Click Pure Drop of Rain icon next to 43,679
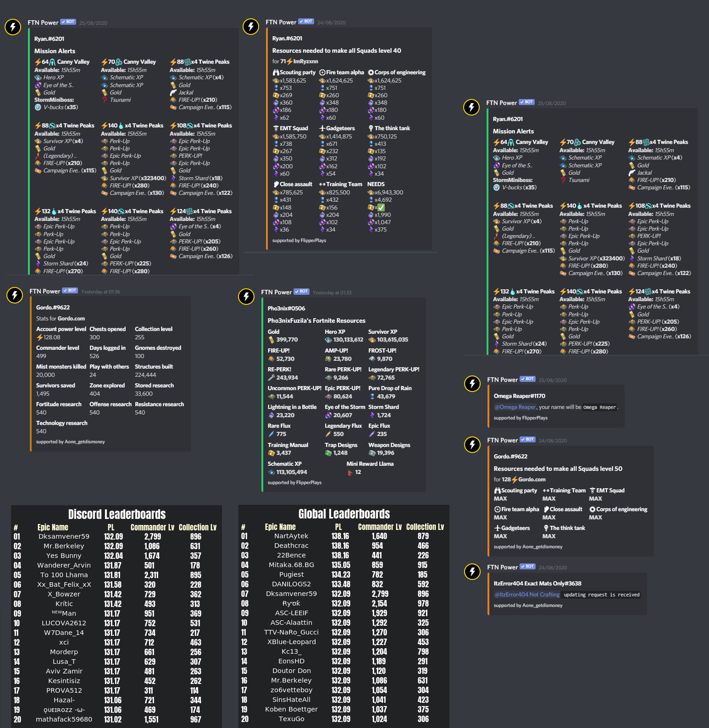Image resolution: width=709 pixels, height=728 pixels. point(372,397)
